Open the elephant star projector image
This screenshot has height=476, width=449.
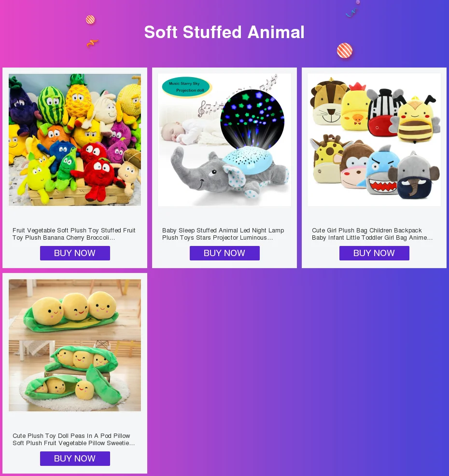tap(224, 140)
